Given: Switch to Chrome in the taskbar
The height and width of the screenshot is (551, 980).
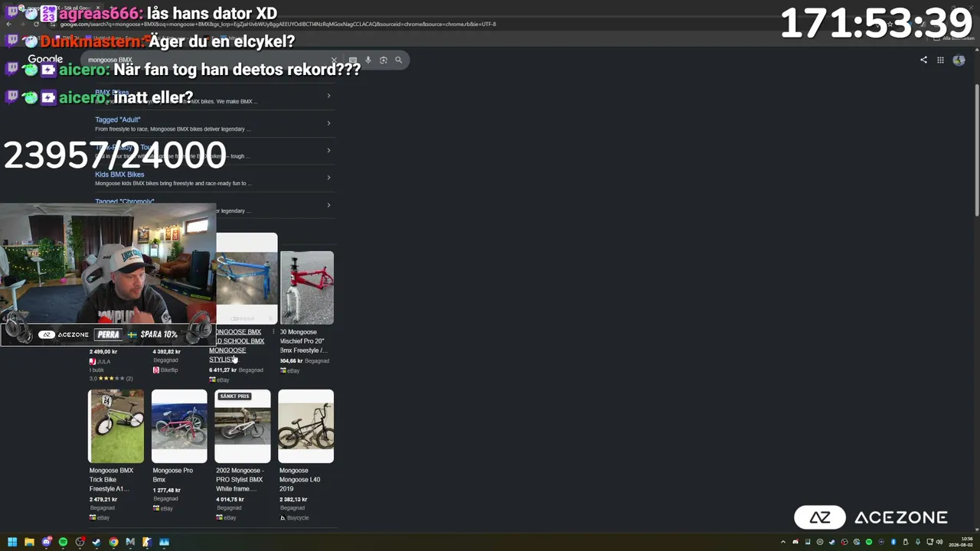Looking at the screenshot, I should pos(113,542).
